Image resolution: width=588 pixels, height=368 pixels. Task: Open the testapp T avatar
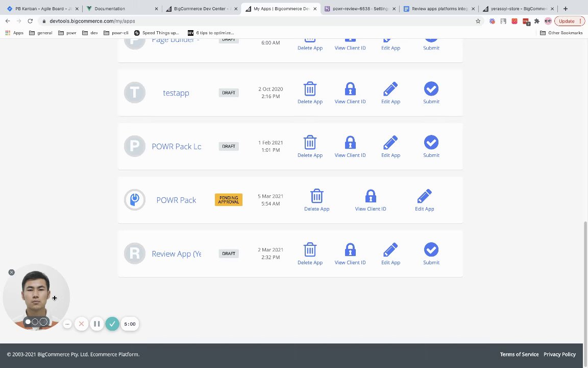point(135,93)
